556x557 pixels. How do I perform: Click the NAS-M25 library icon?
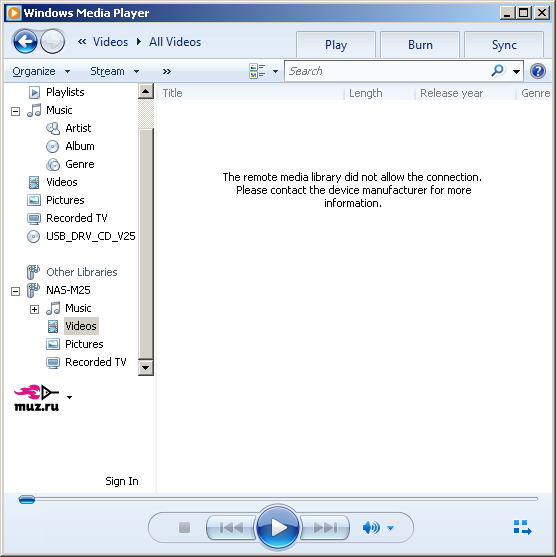coord(33,290)
